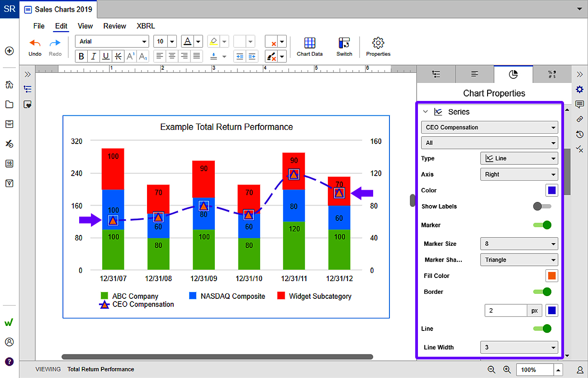Collapse the right panel double chevron
This screenshot has height=378, width=588.
pyautogui.click(x=579, y=74)
